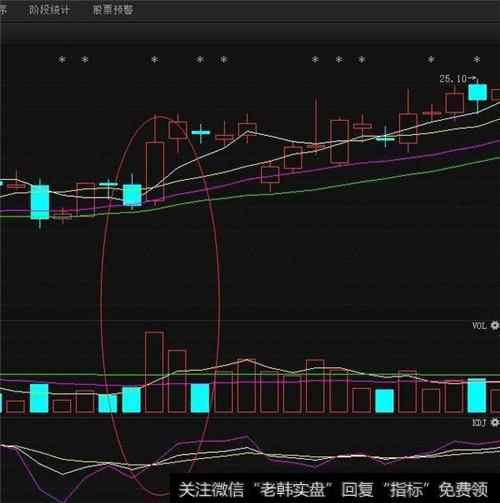This screenshot has height=503, width=500.
Task: Open the 阶段统计 menu item
Action: tap(49, 10)
